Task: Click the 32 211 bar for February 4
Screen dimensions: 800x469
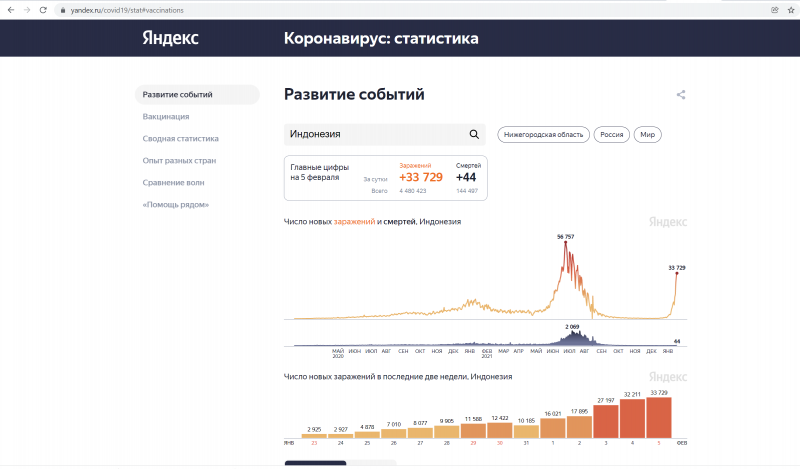Action: click(632, 418)
